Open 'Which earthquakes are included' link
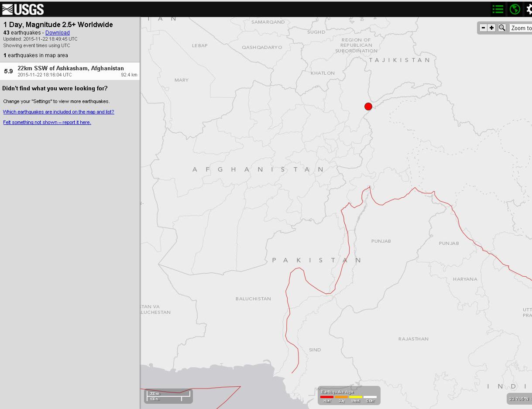This screenshot has height=409, width=532. (58, 112)
